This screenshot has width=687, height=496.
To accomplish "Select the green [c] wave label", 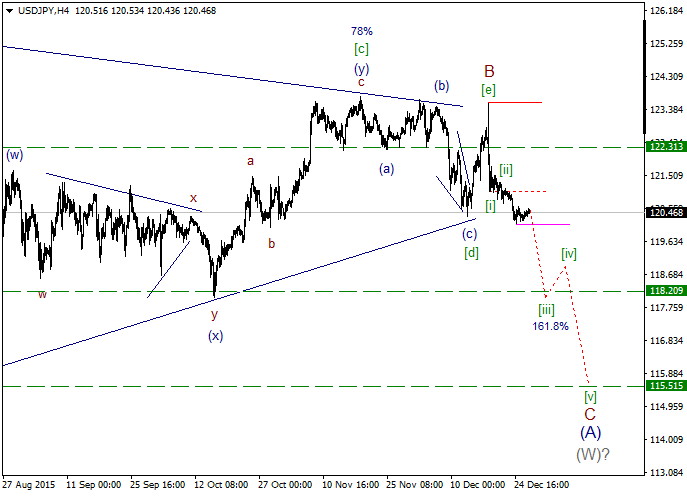I will 361,49.
